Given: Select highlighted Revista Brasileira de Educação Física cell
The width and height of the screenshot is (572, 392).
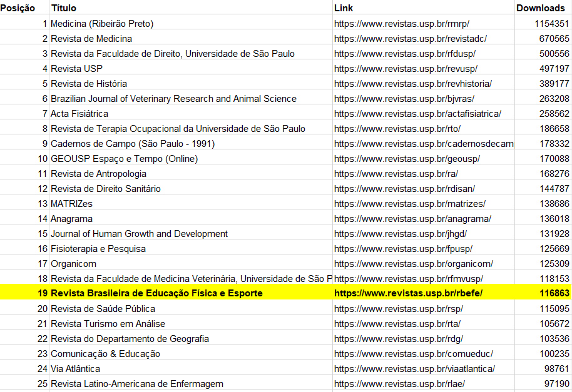Looking at the screenshot, I should click(x=191, y=293).
